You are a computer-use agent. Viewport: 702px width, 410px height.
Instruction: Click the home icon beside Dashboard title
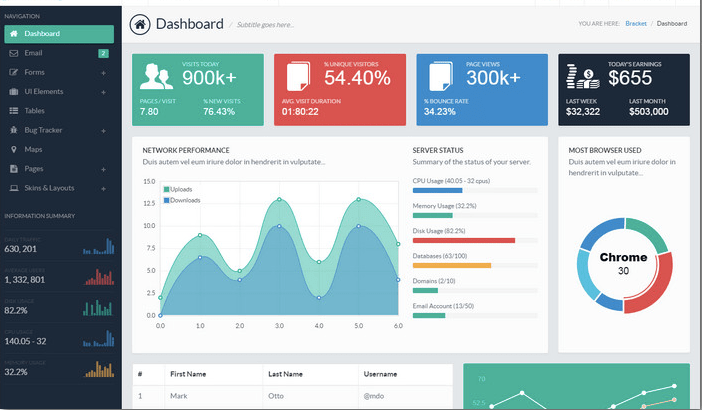pos(140,24)
